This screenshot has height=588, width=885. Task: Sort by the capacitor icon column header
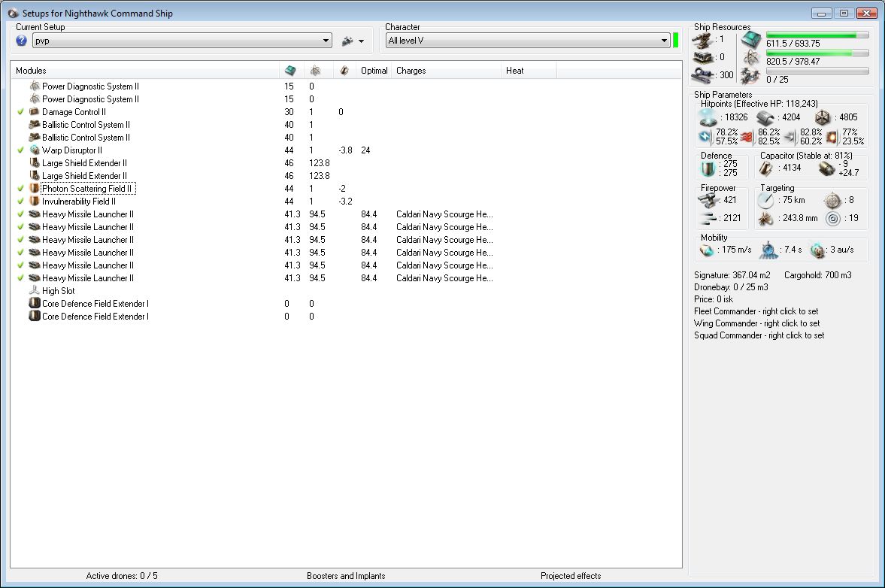pyautogui.click(x=344, y=71)
